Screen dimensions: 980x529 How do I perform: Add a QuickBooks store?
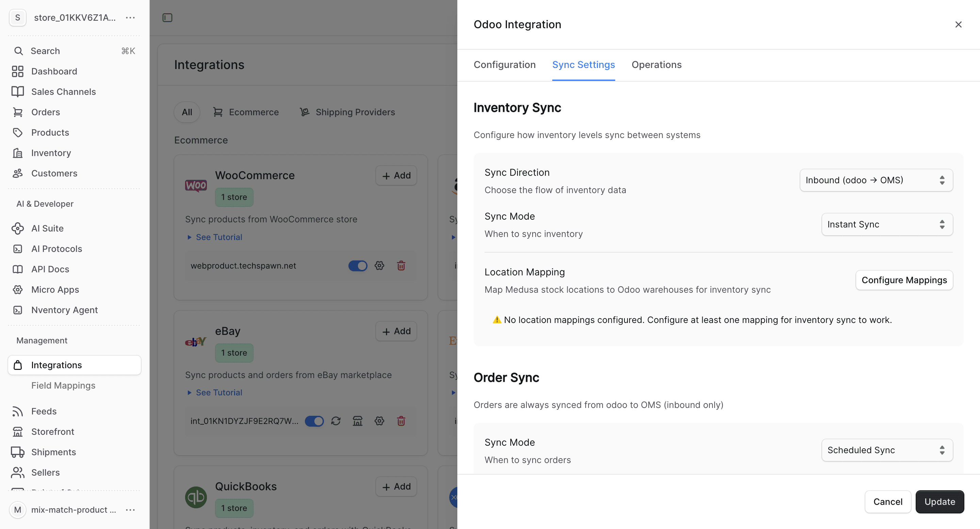click(x=396, y=487)
